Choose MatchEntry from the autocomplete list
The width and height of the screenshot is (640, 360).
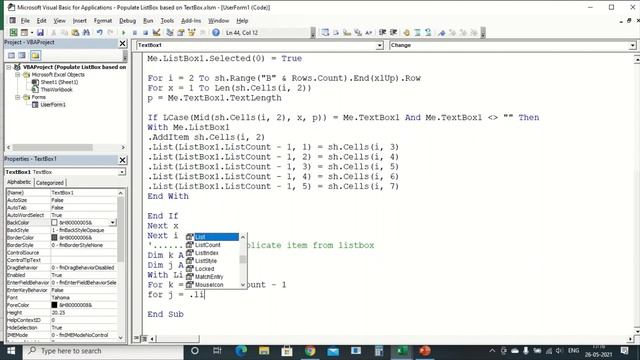pyautogui.click(x=209, y=277)
